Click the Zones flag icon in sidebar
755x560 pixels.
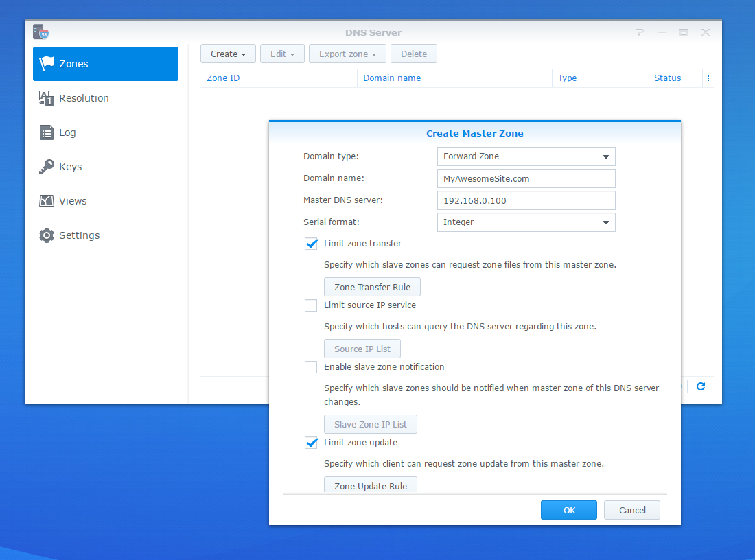tap(47, 64)
